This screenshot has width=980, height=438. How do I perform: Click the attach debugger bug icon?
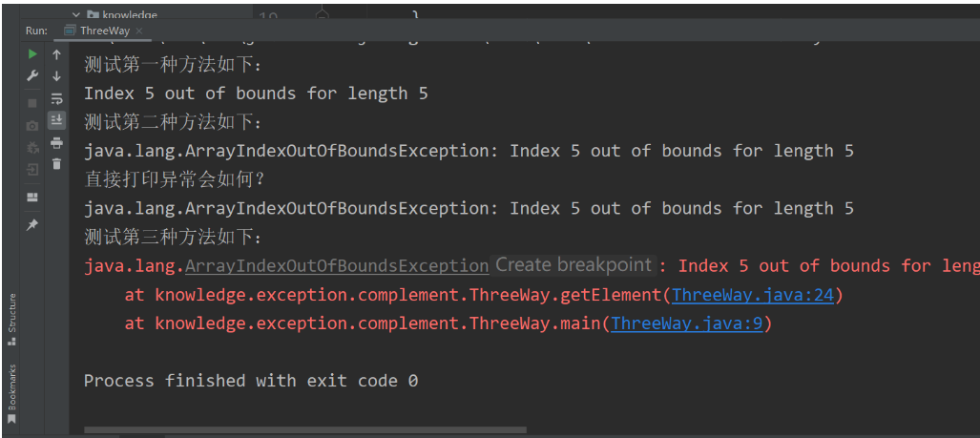click(x=32, y=148)
